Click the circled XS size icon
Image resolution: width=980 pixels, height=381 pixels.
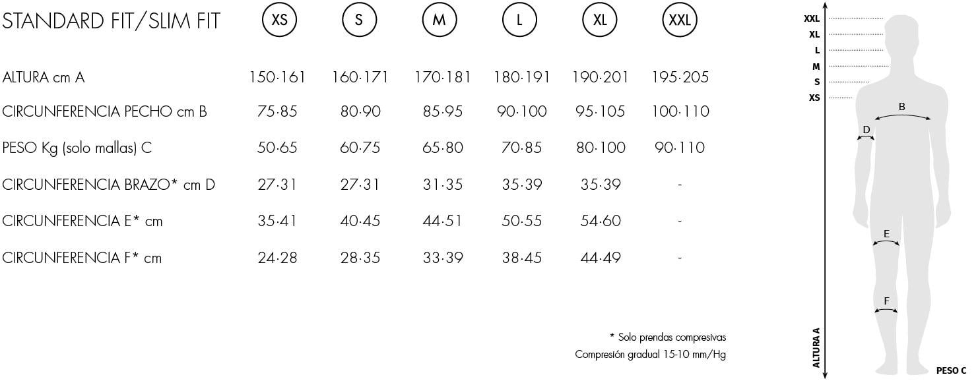(x=280, y=20)
